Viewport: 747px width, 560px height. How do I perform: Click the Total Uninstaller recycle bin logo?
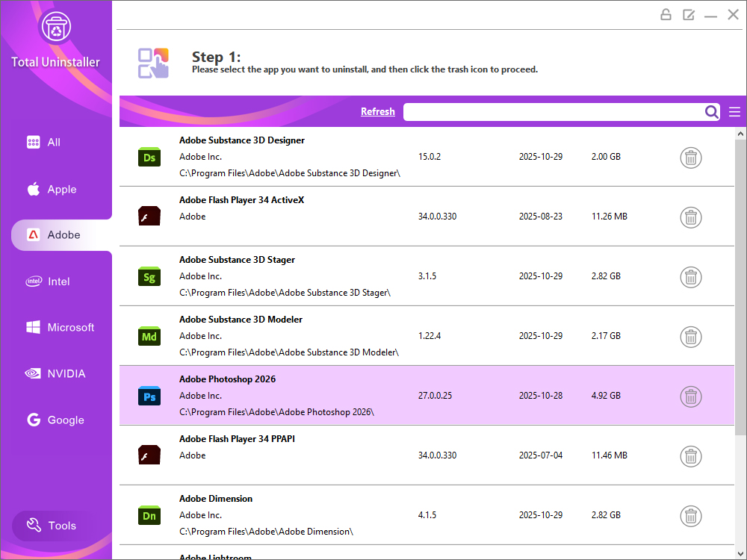tap(56, 27)
